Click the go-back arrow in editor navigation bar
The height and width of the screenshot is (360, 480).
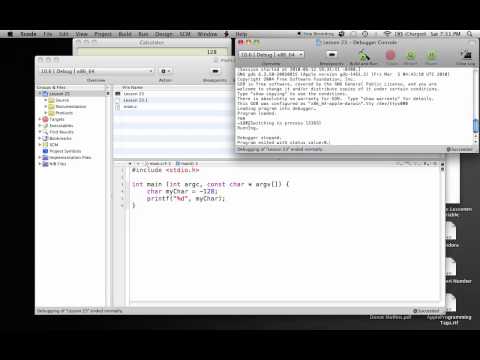pos(130,163)
